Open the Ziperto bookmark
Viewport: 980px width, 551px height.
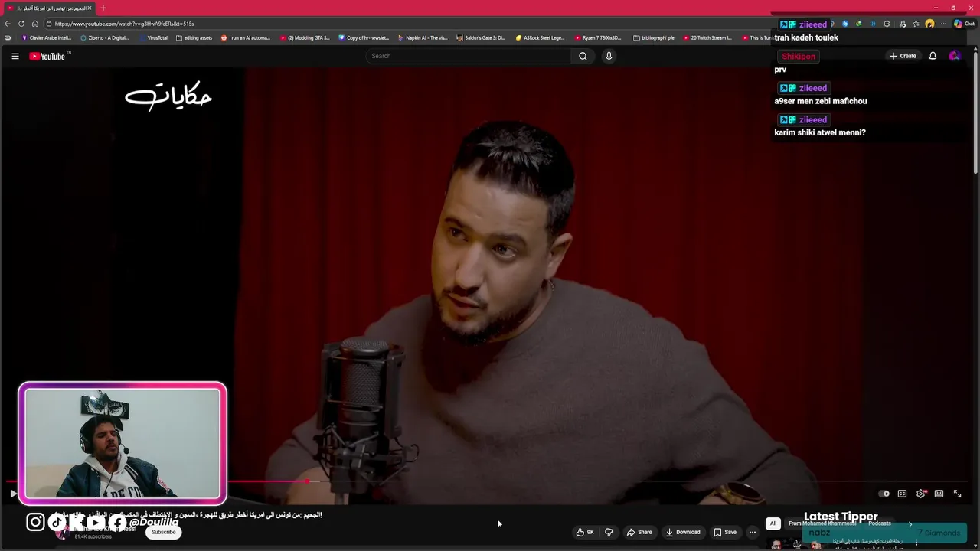105,37
